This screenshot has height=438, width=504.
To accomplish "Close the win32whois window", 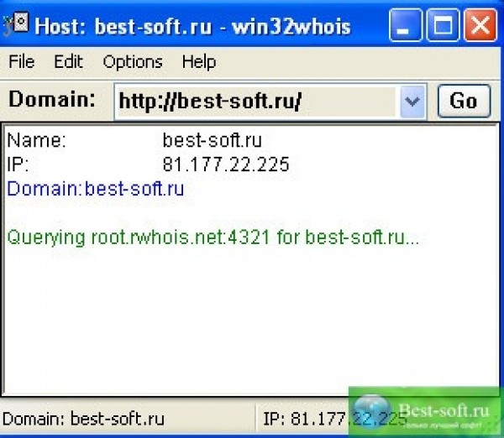I will 480,25.
